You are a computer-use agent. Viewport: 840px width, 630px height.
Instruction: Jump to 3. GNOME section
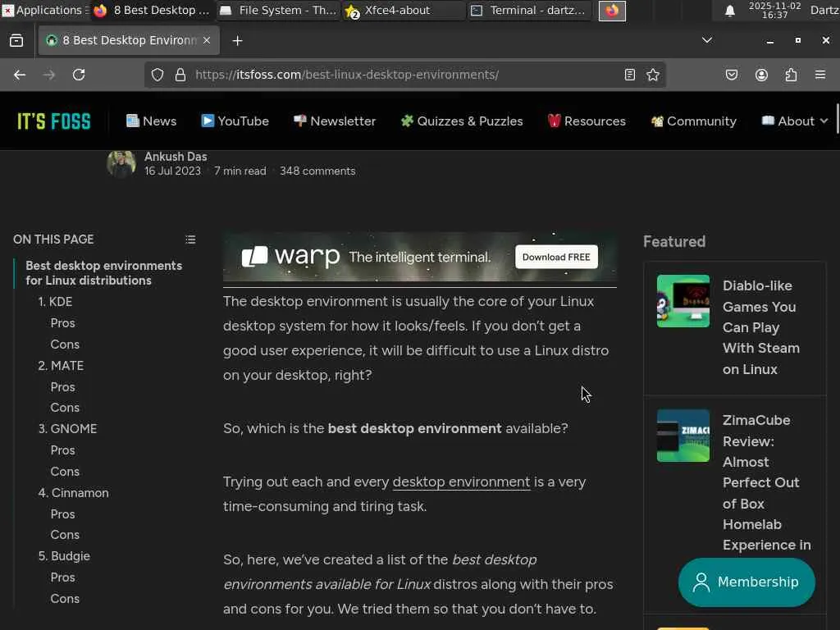tap(67, 429)
